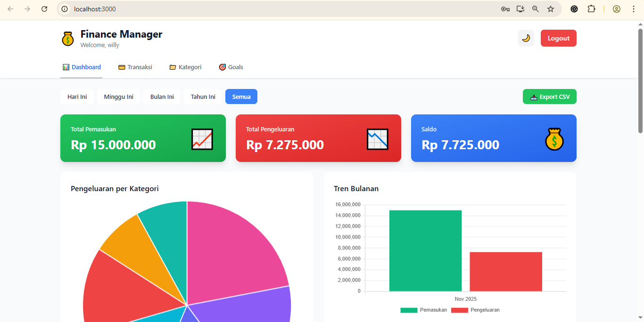Click the Logout button
This screenshot has height=322, width=644.
coord(558,38)
